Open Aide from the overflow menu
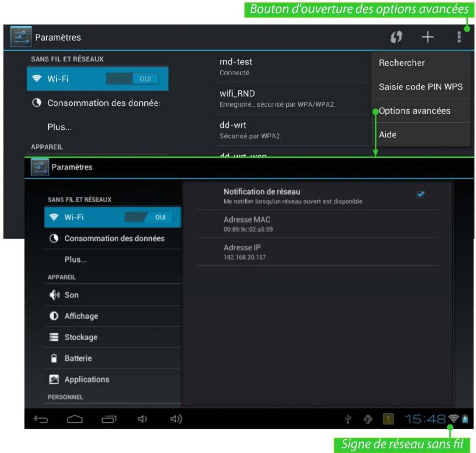Image resolution: width=476 pixels, height=453 pixels. (x=421, y=134)
